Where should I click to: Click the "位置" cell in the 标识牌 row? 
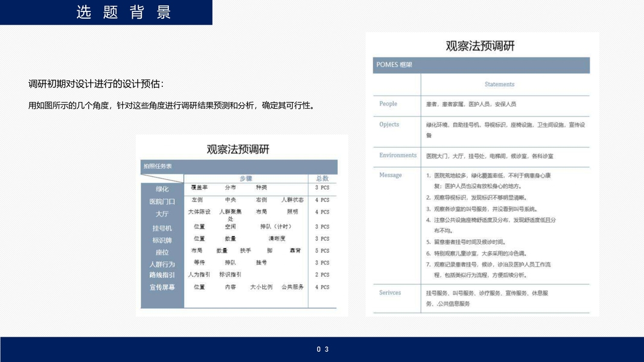(x=199, y=238)
